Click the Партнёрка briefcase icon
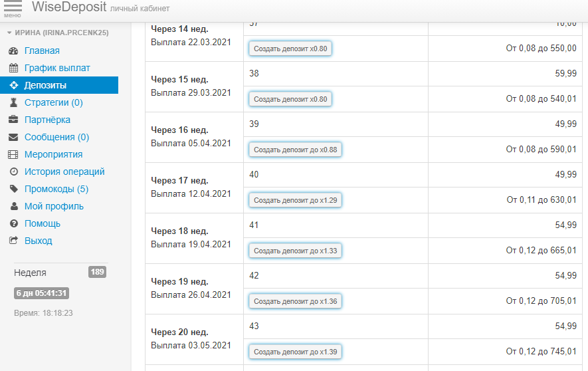The width and height of the screenshot is (588, 371). click(13, 120)
